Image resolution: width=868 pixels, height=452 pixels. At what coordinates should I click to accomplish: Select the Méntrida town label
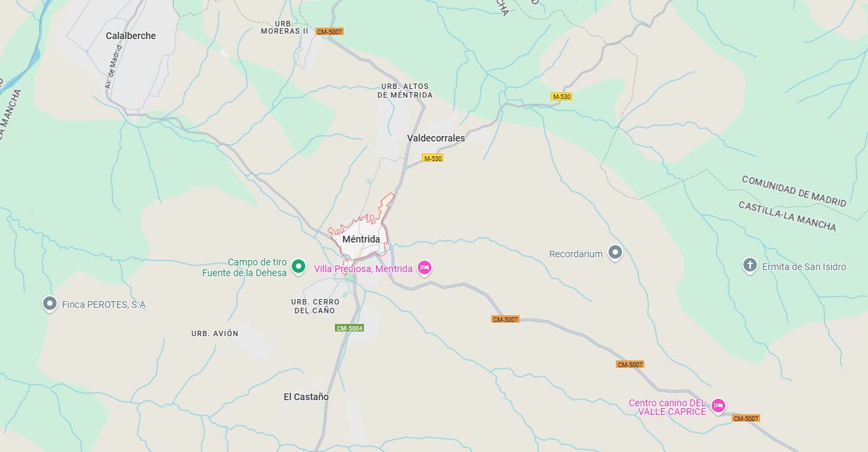(x=361, y=239)
